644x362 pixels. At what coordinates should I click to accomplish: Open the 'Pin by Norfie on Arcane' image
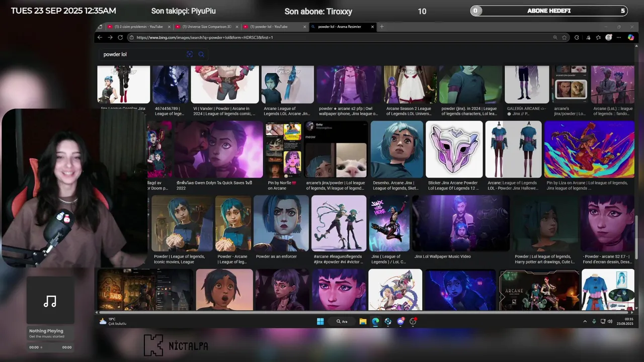pyautogui.click(x=284, y=149)
